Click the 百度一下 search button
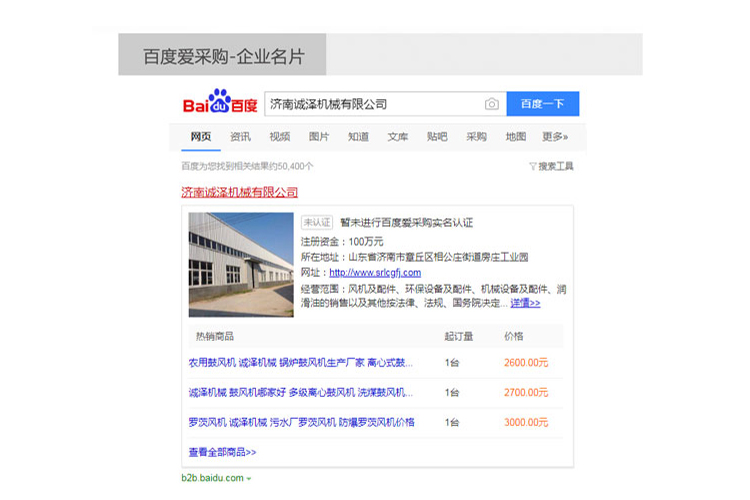Viewport: 750px width, 500px height. click(x=542, y=104)
